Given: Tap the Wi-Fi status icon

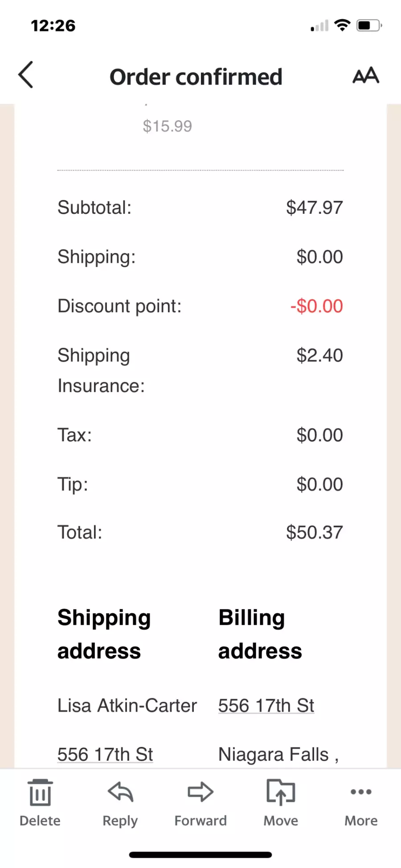Looking at the screenshot, I should pyautogui.click(x=342, y=25).
